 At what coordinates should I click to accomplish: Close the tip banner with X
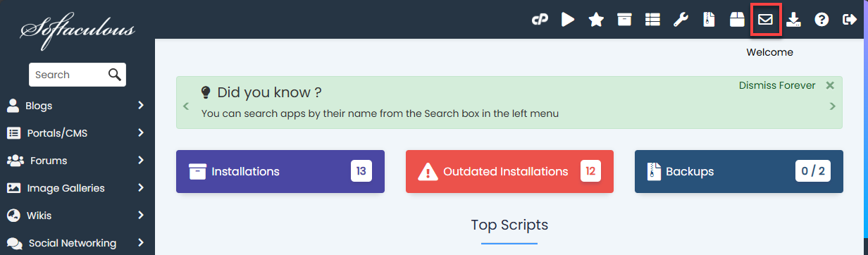click(x=830, y=85)
